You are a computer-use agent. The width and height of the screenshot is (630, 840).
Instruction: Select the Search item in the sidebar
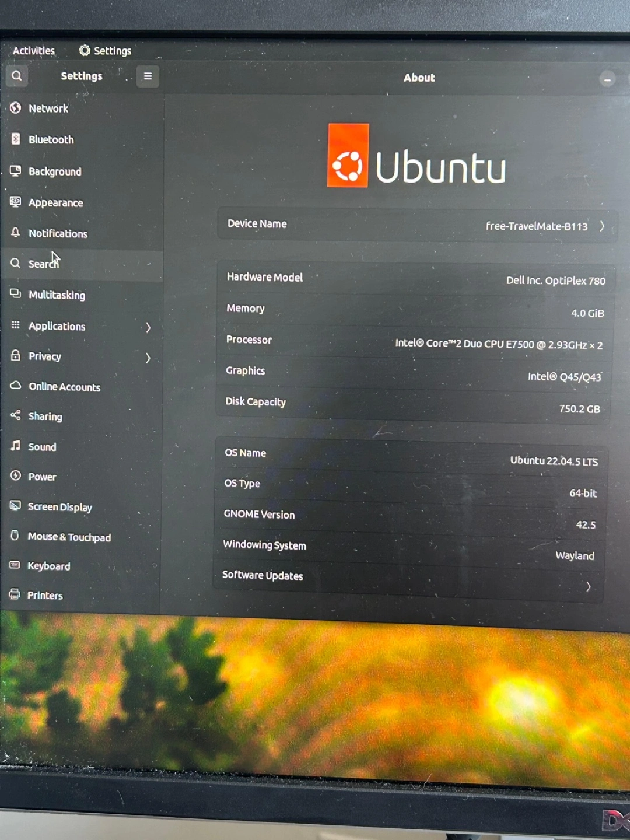coord(82,264)
